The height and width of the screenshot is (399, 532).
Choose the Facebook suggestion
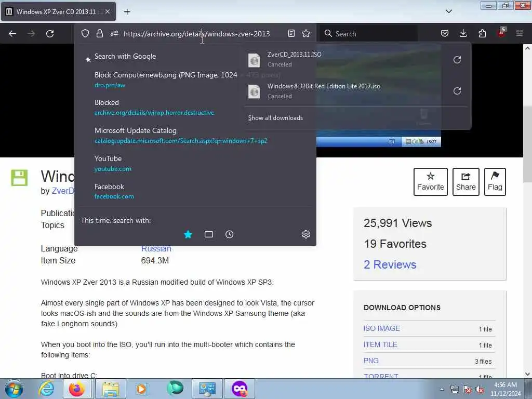195,191
